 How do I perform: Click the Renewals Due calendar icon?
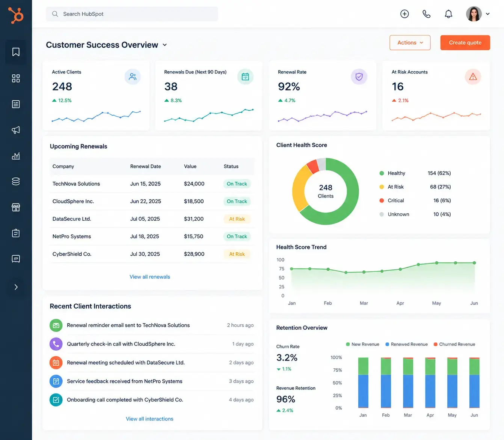tap(245, 77)
